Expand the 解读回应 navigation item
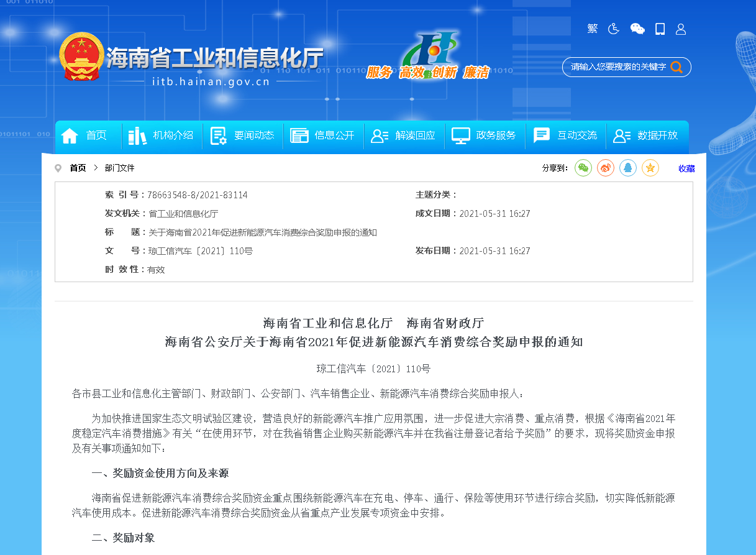This screenshot has height=555, width=756. click(404, 135)
